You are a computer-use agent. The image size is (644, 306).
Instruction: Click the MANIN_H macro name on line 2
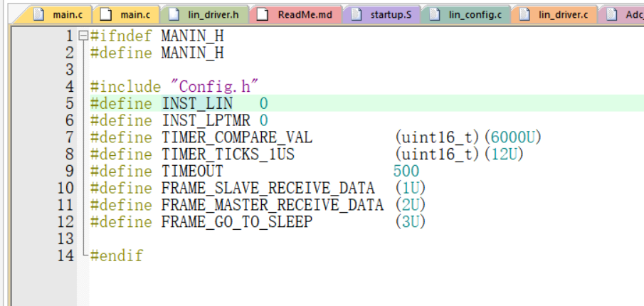(x=192, y=53)
